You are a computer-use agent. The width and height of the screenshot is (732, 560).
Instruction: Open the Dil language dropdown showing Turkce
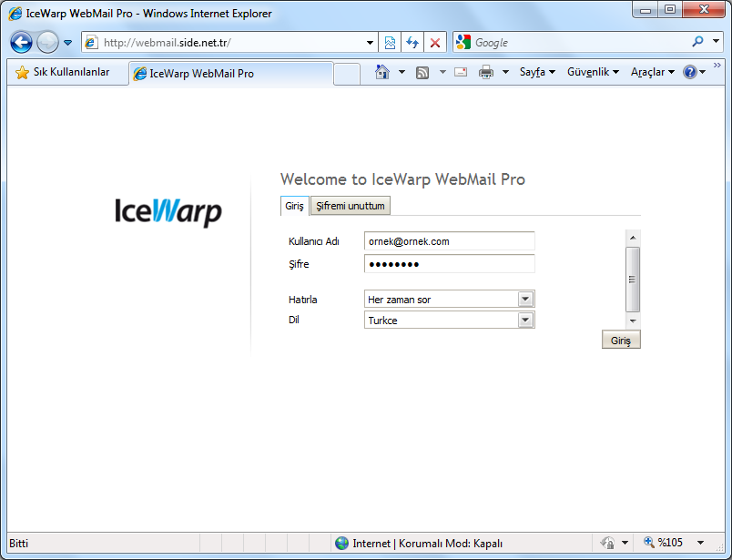(449, 320)
